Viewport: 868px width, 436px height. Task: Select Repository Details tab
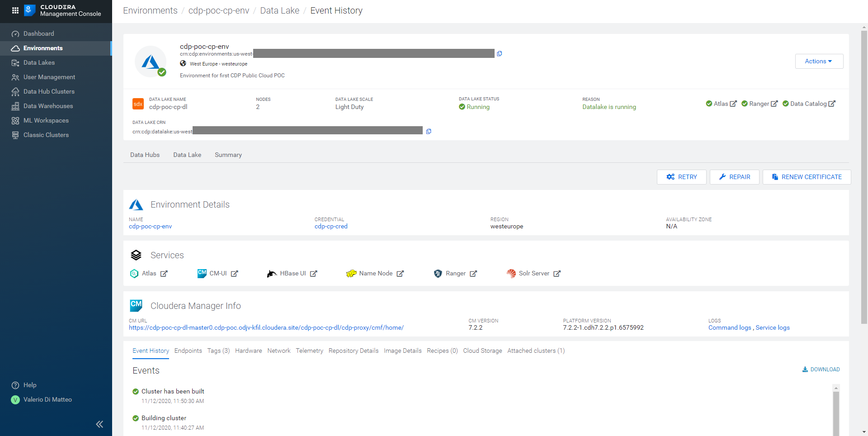pos(354,351)
